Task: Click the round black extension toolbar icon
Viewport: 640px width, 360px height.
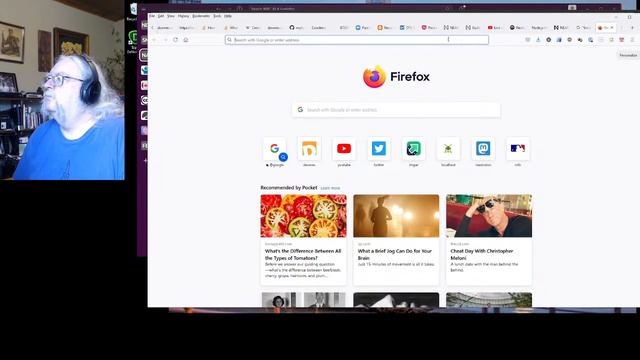Action: click(x=549, y=40)
